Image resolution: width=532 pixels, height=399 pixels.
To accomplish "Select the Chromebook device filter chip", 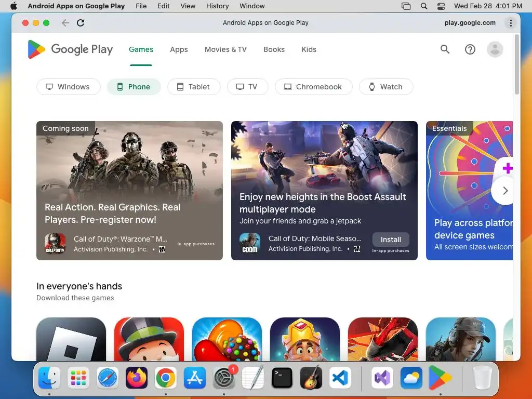I will click(x=313, y=87).
